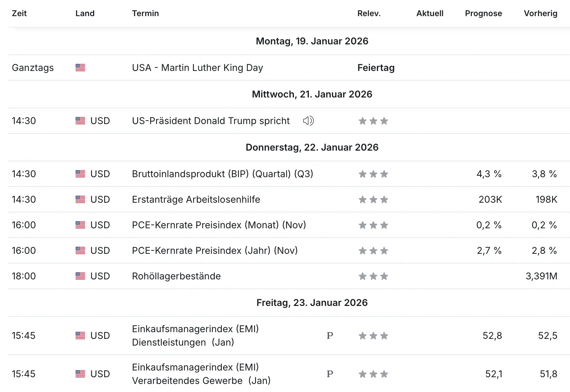The image size is (570, 392).
Task: Click the US flag in Martin Luther King Day row
Action: (80, 68)
